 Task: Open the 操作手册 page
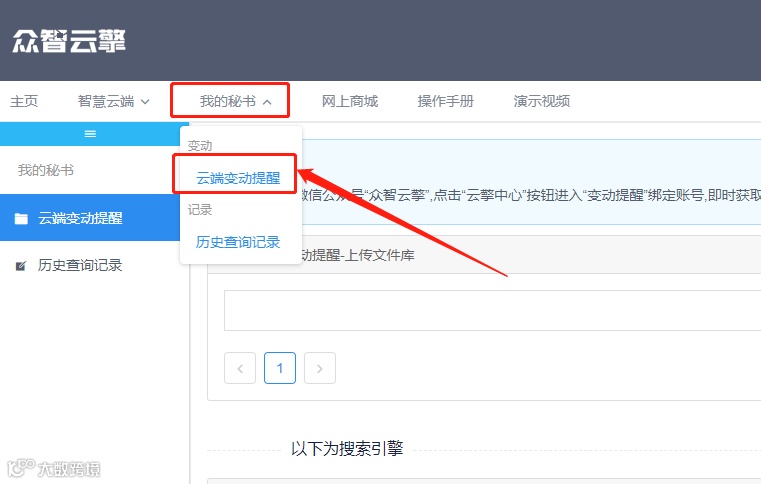446,101
